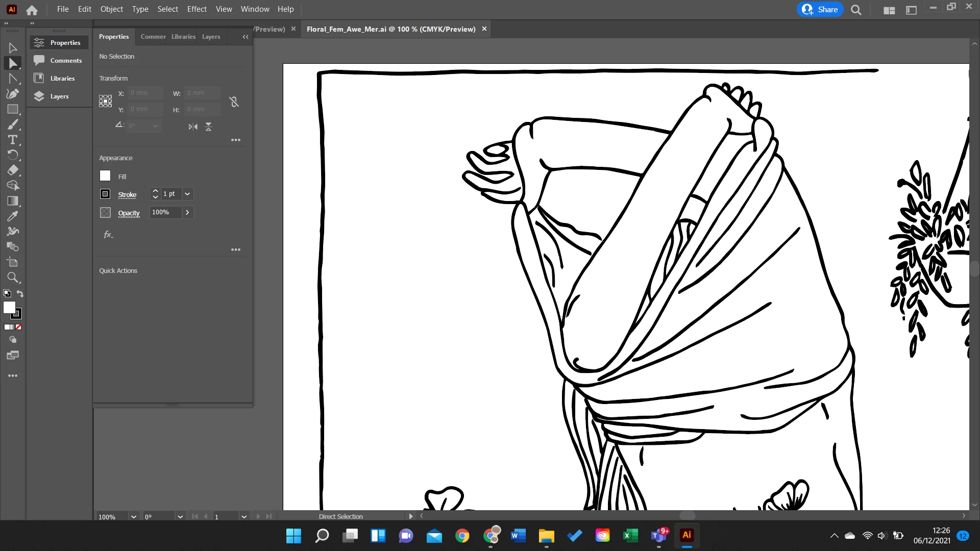Screen dimensions: 980x551
Task: Switch to the Layers panel tab
Action: pos(211,37)
